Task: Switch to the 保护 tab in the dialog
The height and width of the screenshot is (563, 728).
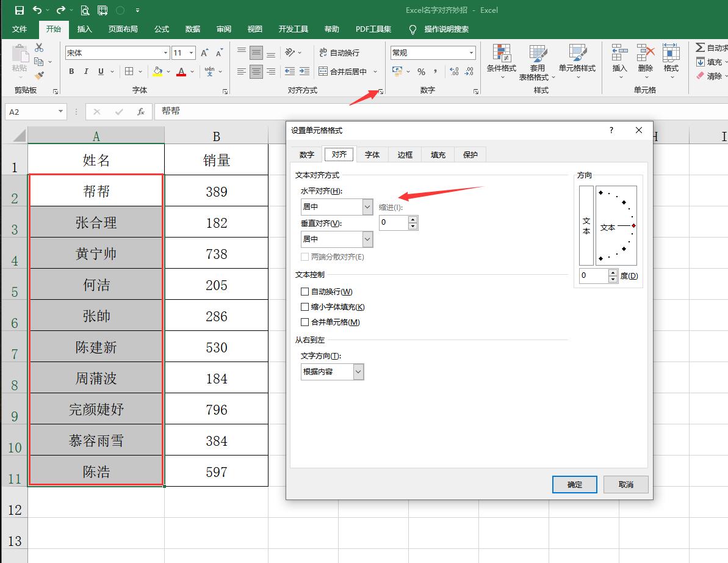Action: [470, 154]
